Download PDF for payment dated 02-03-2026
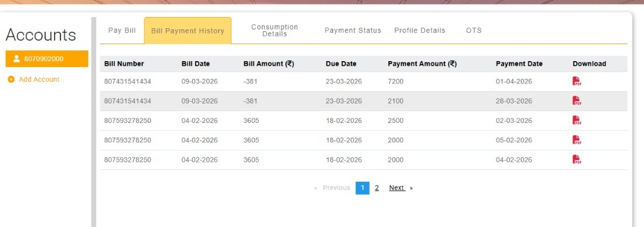Screen dimensions: 644x227 click(x=576, y=121)
